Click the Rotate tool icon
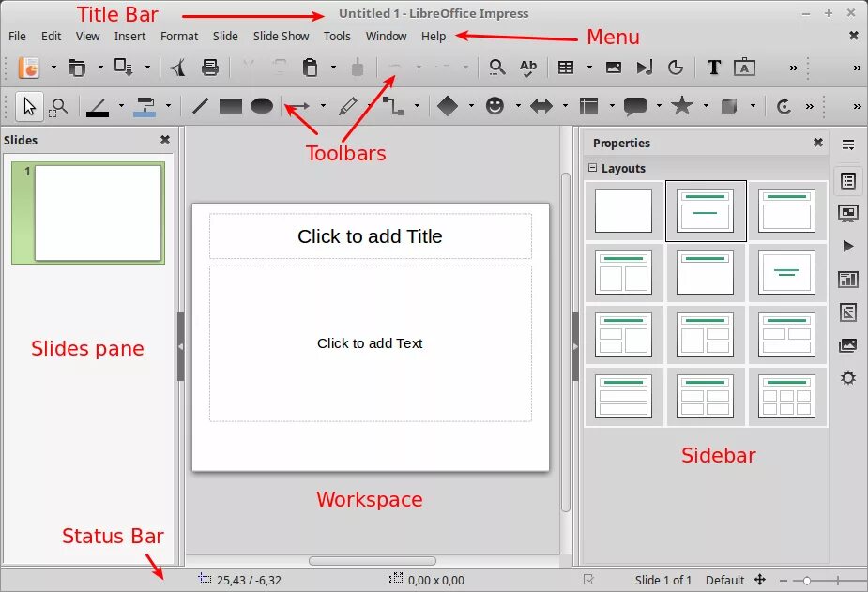This screenshot has height=592, width=868. 784,106
